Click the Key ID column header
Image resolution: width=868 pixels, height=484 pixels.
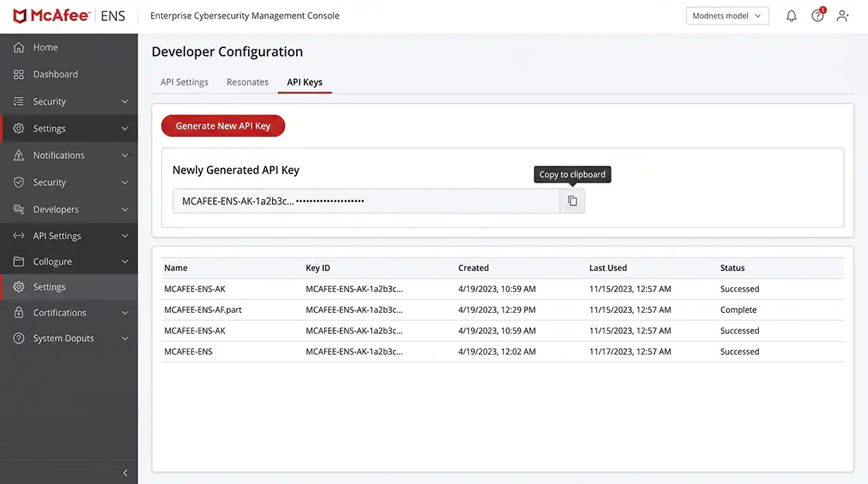pyautogui.click(x=318, y=268)
